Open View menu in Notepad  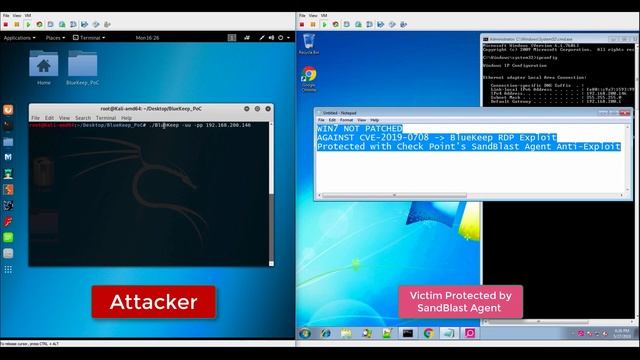click(x=362, y=120)
